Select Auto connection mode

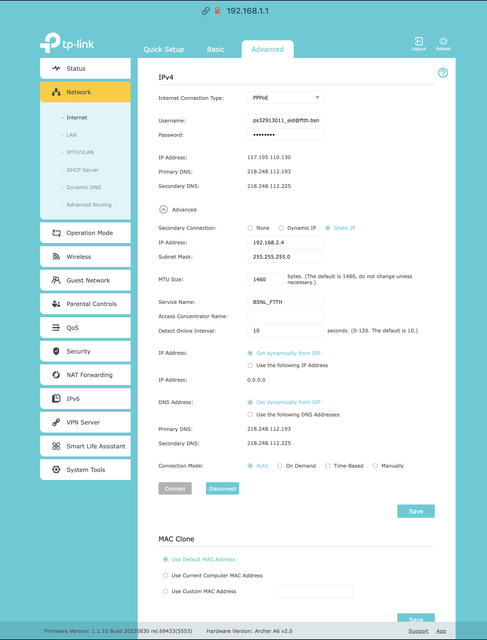click(250, 466)
